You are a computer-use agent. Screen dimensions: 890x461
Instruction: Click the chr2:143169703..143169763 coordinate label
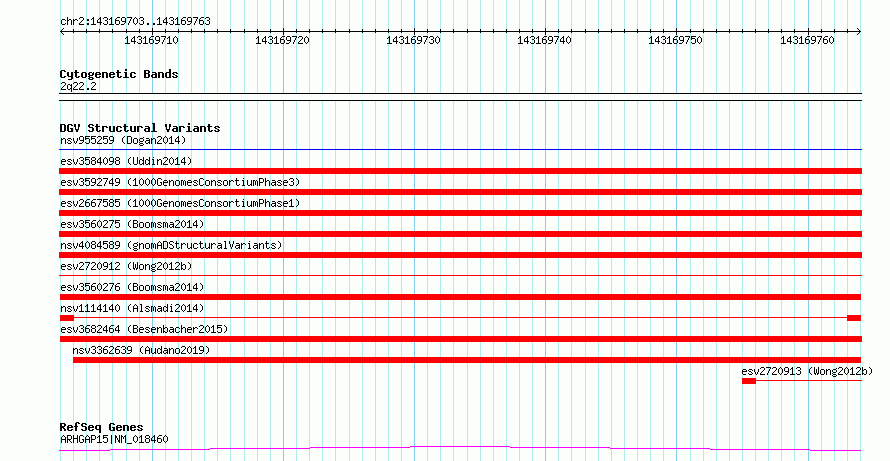tap(135, 21)
